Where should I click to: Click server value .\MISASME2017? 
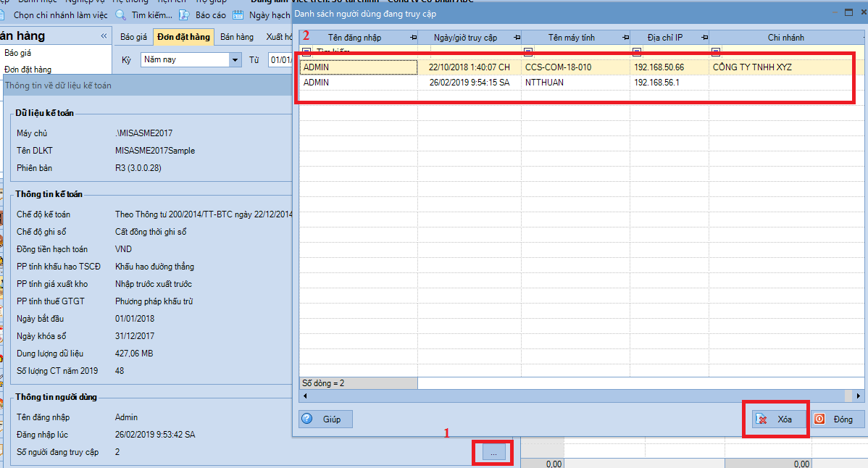pyautogui.click(x=144, y=133)
